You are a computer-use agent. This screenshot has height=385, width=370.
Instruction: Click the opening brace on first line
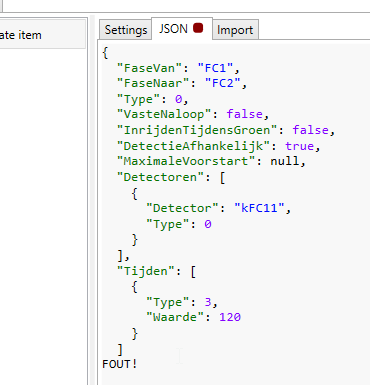tap(105, 53)
